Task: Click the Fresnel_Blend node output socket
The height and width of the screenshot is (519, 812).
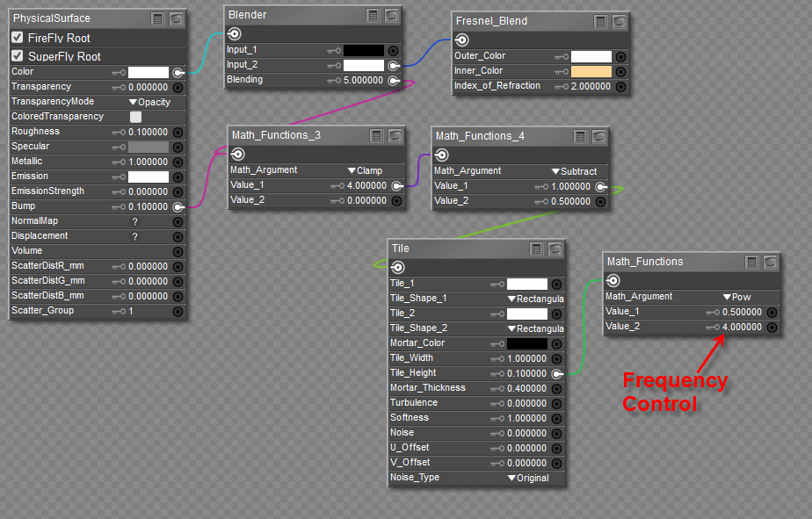Action: 462,40
